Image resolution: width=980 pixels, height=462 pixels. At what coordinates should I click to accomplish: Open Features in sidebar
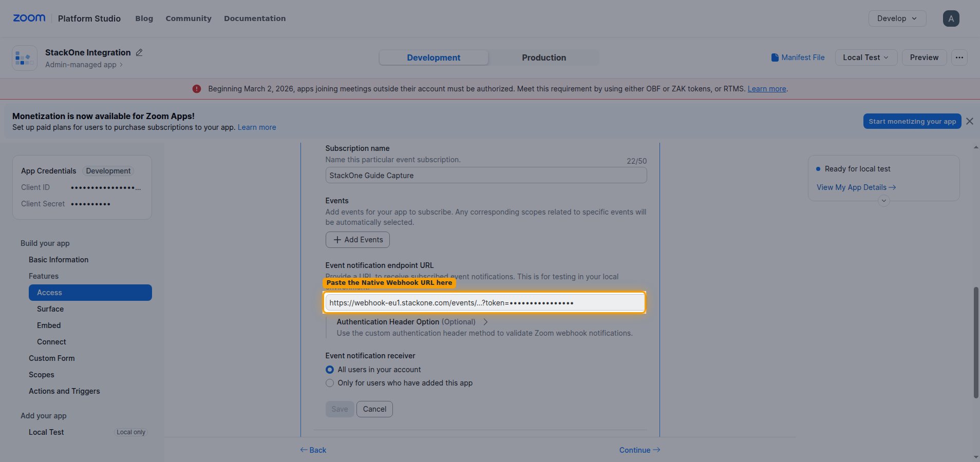click(44, 276)
